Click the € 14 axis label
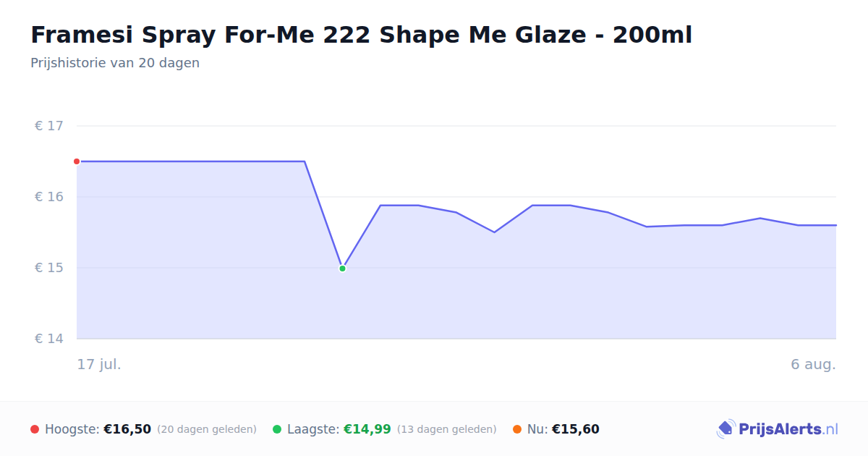868x456 pixels. coord(49,339)
